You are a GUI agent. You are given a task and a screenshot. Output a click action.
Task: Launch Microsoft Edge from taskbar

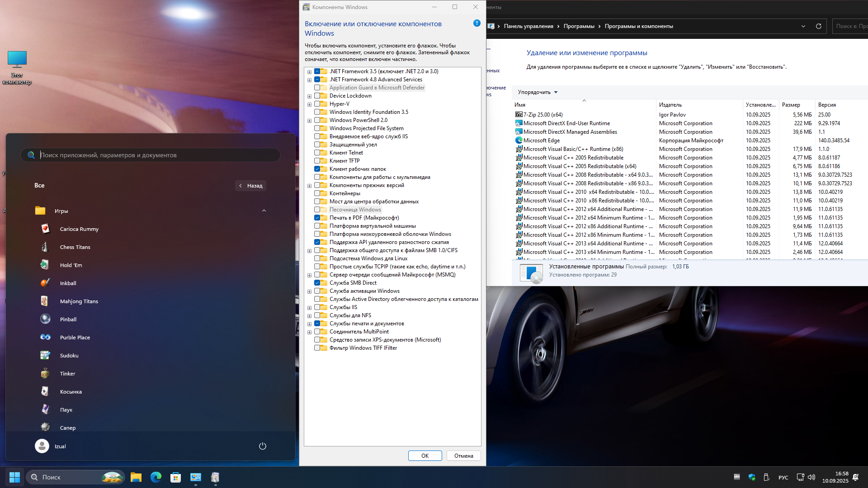point(156,477)
